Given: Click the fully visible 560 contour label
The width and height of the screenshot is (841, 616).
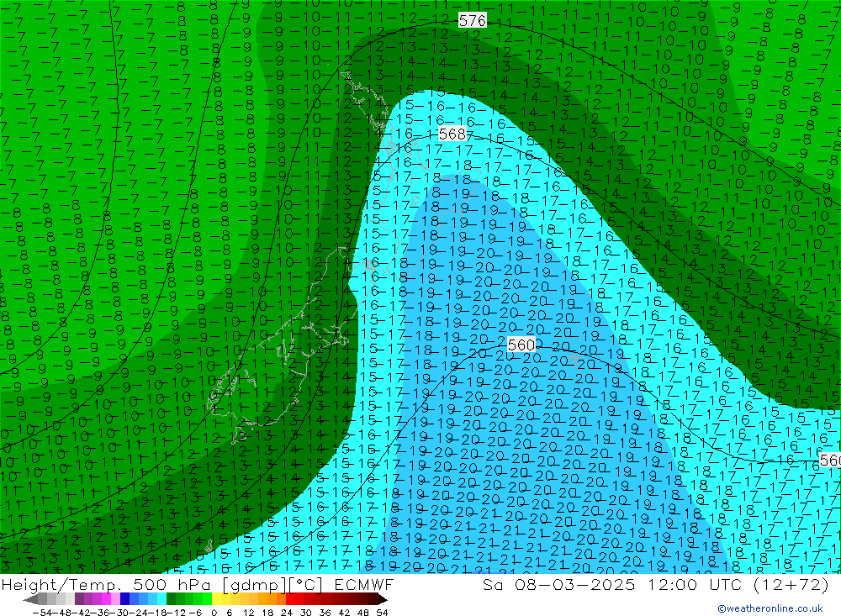Looking at the screenshot, I should pos(521,345).
